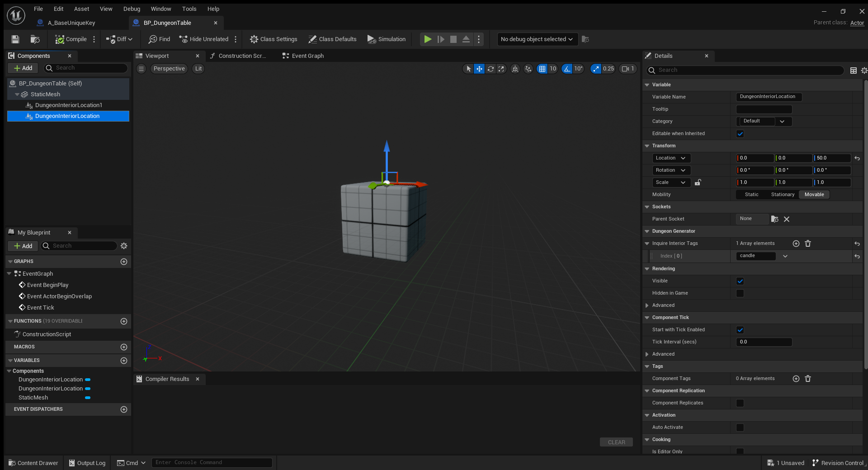The height and width of the screenshot is (470, 868).
Task: Select DungeonInteriorLocation1 component
Action: click(x=69, y=105)
